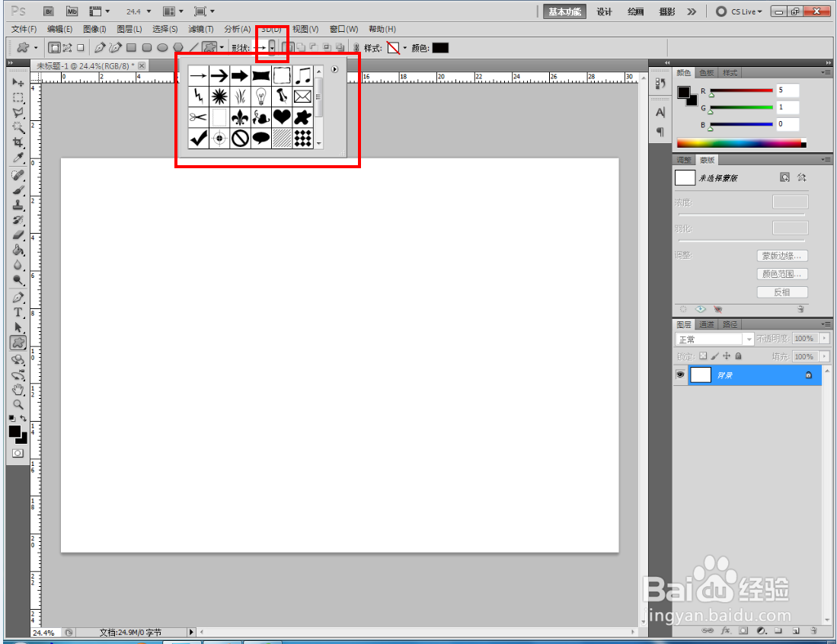The width and height of the screenshot is (837, 644).
Task: Click the 蒙版边缘... button
Action: tap(782, 256)
